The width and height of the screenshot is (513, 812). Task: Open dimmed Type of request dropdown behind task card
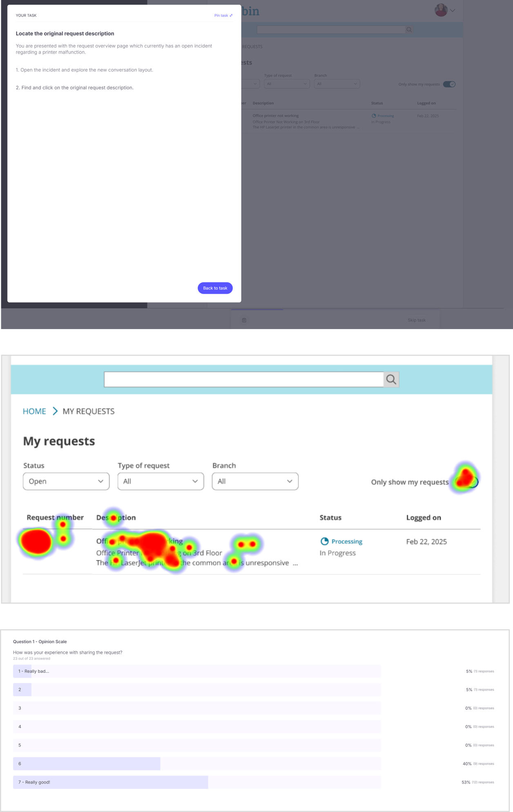click(287, 84)
